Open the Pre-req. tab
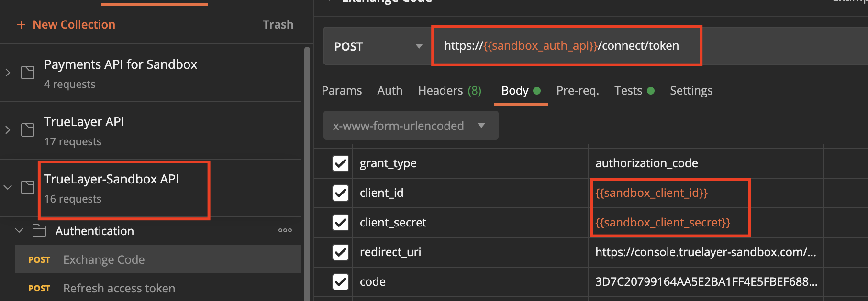Viewport: 868px width, 301px height. pyautogui.click(x=578, y=91)
